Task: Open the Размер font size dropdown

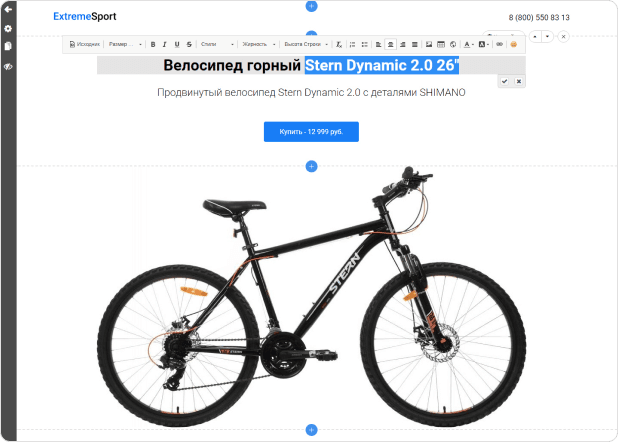Action: [x=125, y=44]
